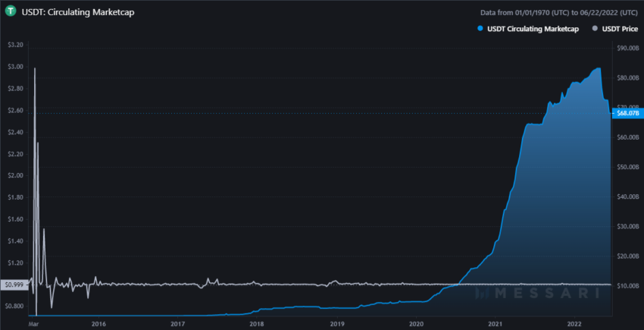Click the 2021 x-axis label

[x=496, y=324]
